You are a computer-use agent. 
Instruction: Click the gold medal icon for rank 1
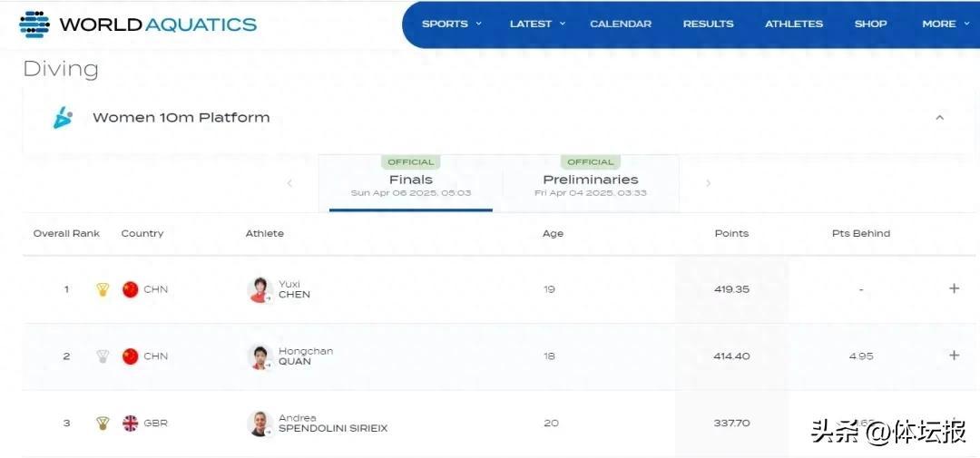pyautogui.click(x=103, y=289)
